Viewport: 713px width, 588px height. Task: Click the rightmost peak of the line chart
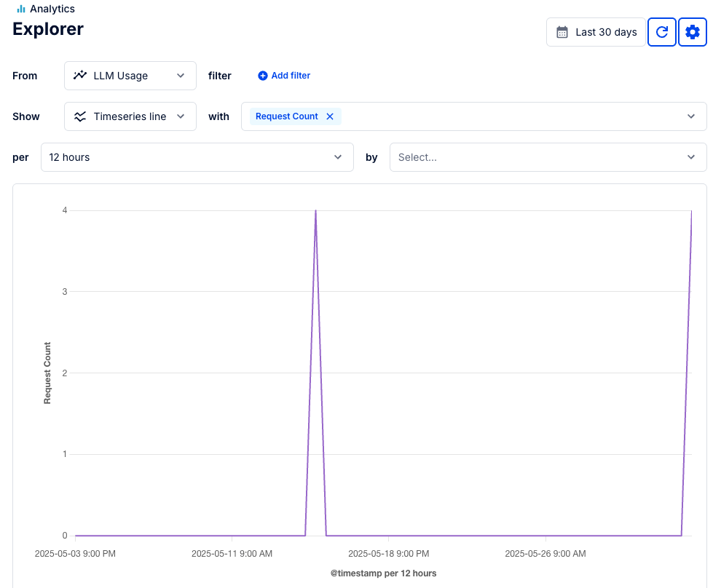coord(691,211)
